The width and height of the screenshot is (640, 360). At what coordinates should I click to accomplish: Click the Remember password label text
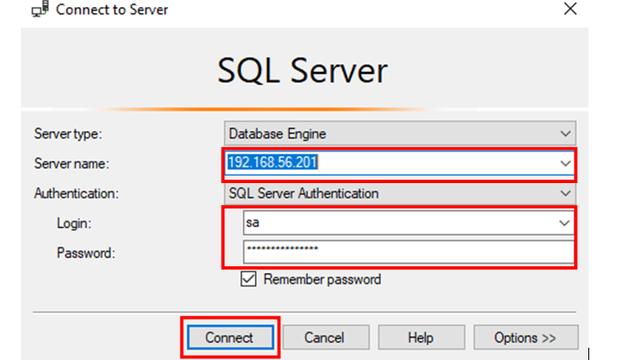pyautogui.click(x=322, y=280)
